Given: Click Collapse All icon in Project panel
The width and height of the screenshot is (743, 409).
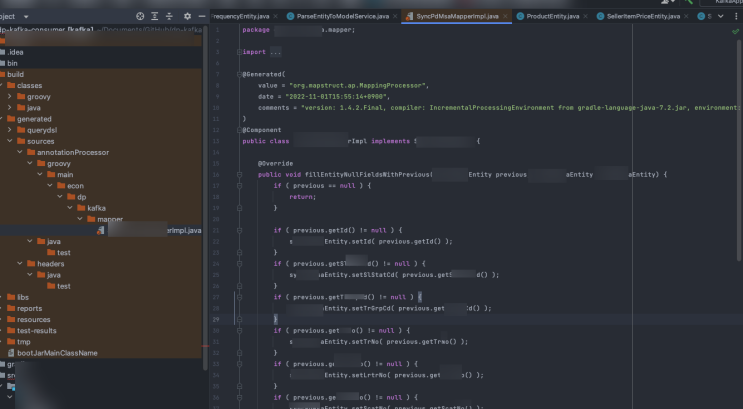Looking at the screenshot, I should tap(169, 16).
